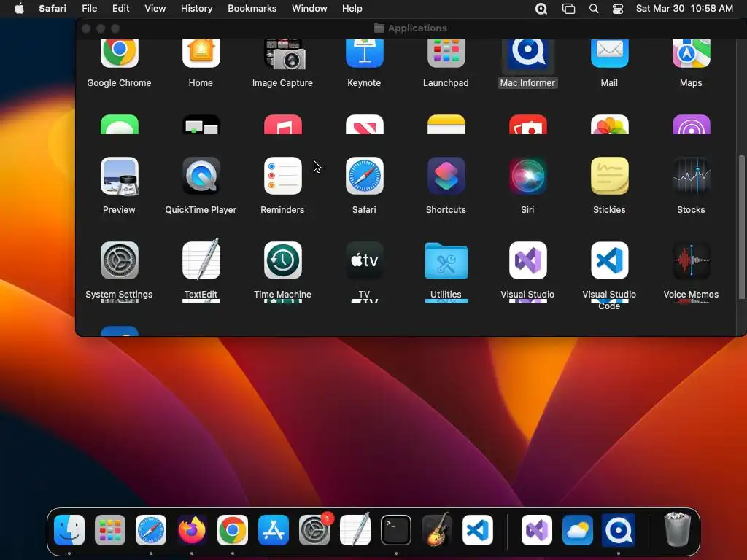Open the Stickies app icon
The image size is (747, 560).
(x=609, y=176)
